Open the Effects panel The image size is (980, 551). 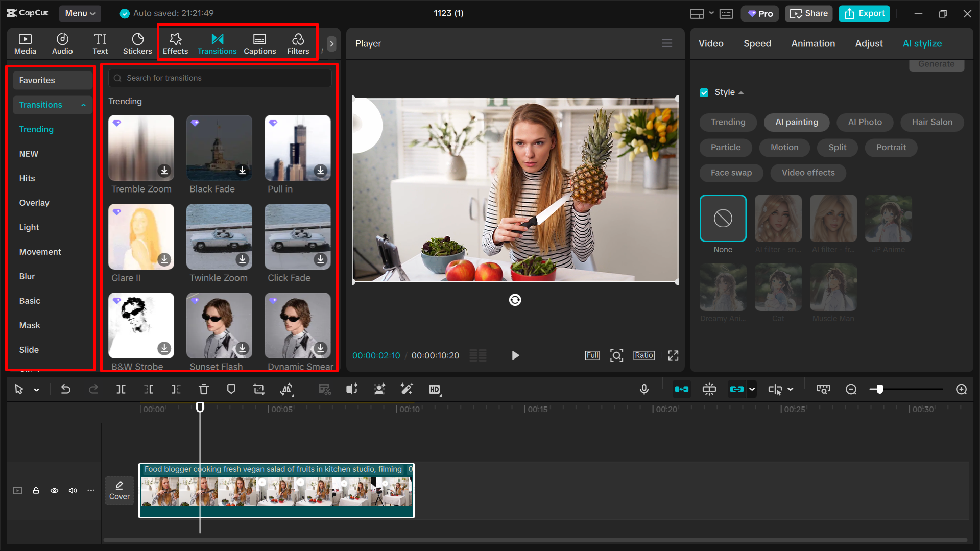(175, 43)
